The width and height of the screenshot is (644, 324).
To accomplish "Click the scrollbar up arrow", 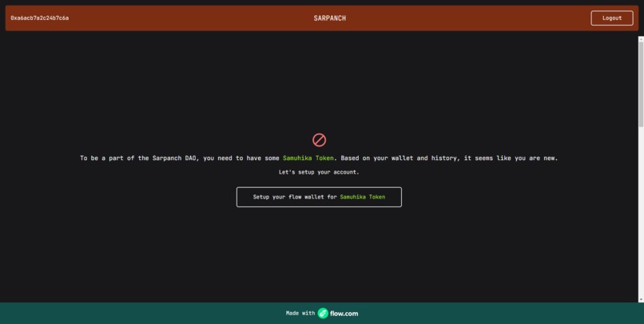I will [x=641, y=39].
